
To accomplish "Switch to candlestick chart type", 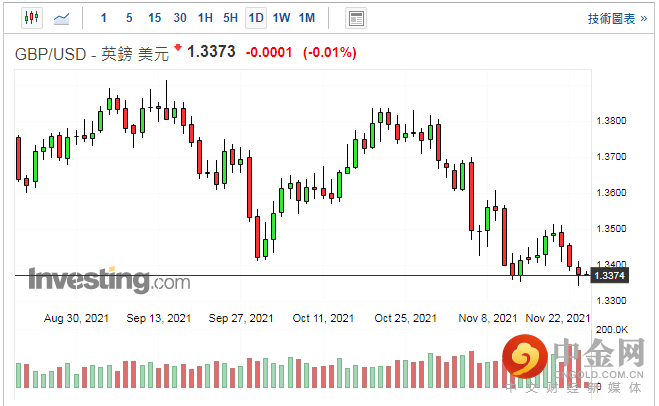I will coord(30,18).
